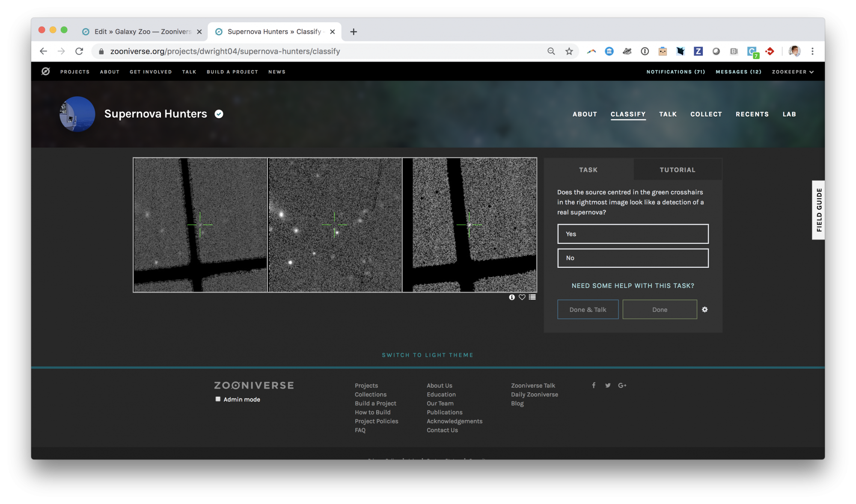Expand the ZOOKEEPER account dropdown
This screenshot has height=504, width=856.
(x=793, y=72)
